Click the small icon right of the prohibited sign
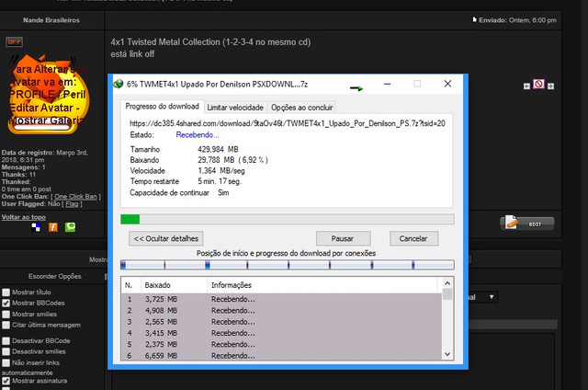 [550, 86]
